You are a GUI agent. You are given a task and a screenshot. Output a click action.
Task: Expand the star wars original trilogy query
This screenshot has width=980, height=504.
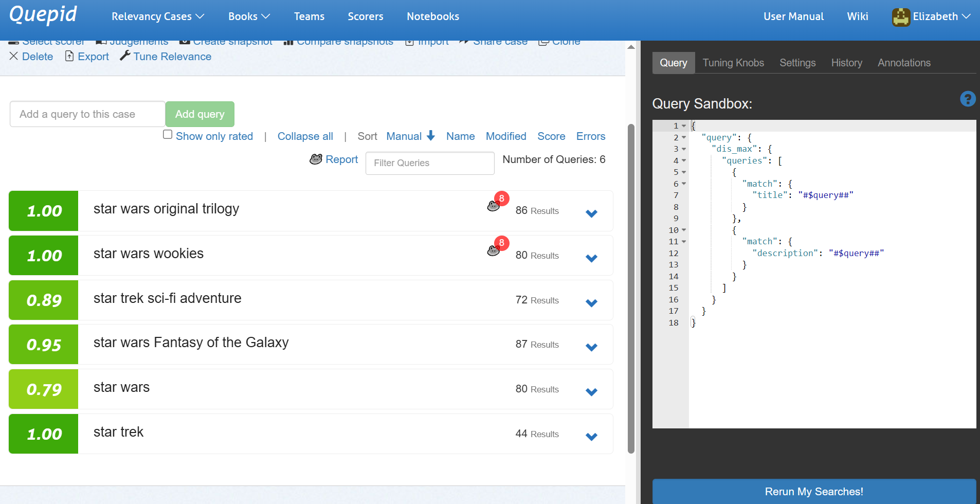[x=591, y=213]
